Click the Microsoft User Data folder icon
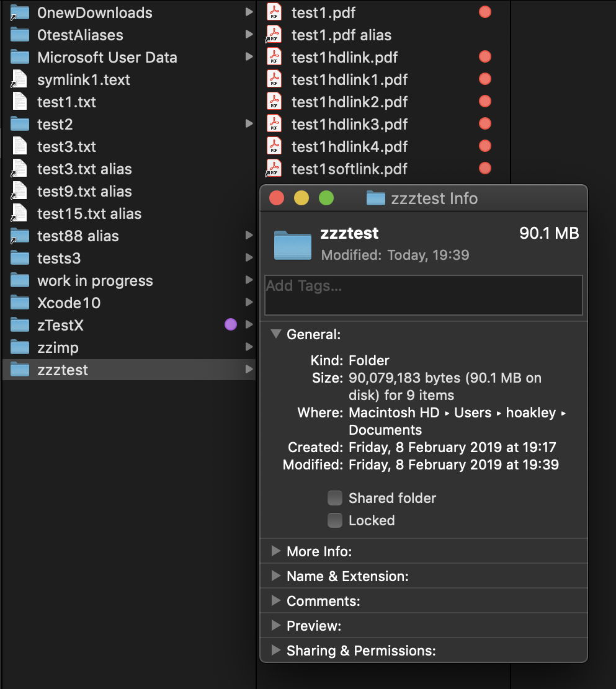 coord(20,57)
